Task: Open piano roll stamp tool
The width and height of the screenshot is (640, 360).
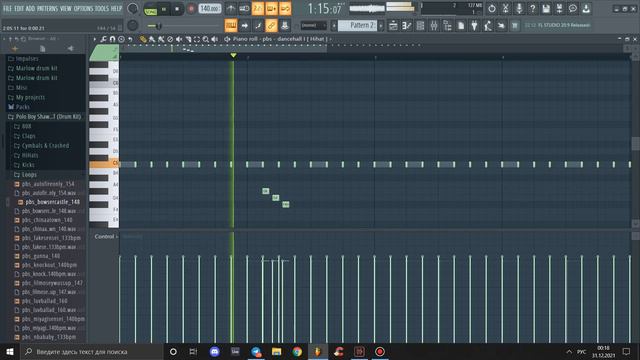Action: click(x=121, y=39)
